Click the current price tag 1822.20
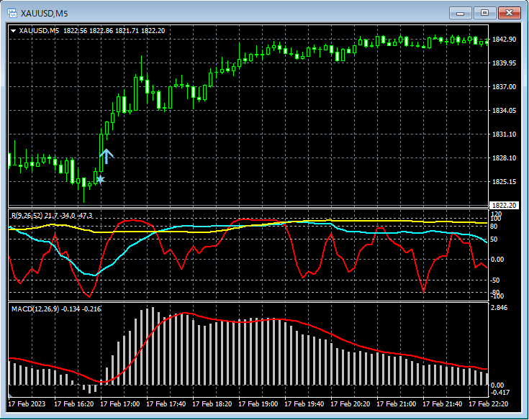 click(504, 205)
